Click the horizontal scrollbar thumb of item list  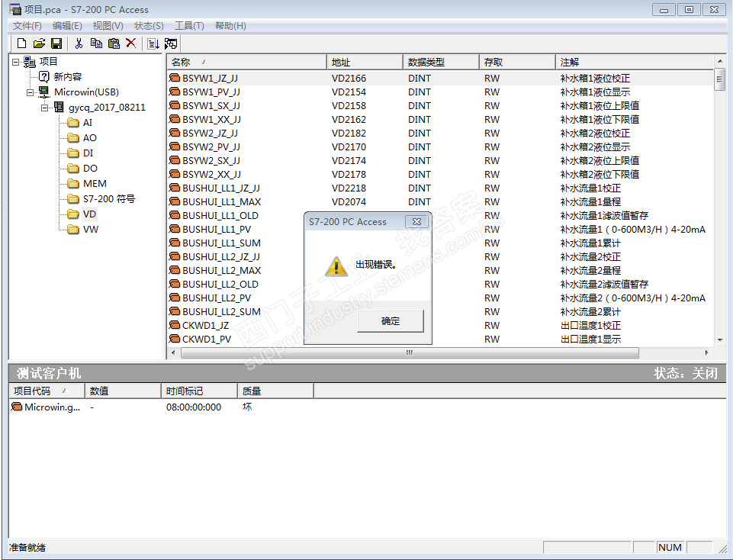(410, 353)
